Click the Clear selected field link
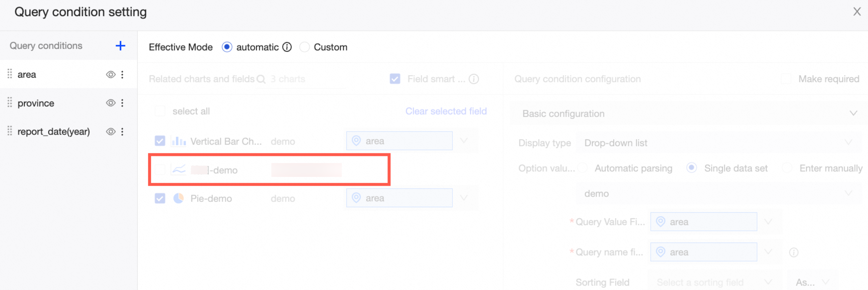Viewport: 868px width, 290px height. (446, 111)
